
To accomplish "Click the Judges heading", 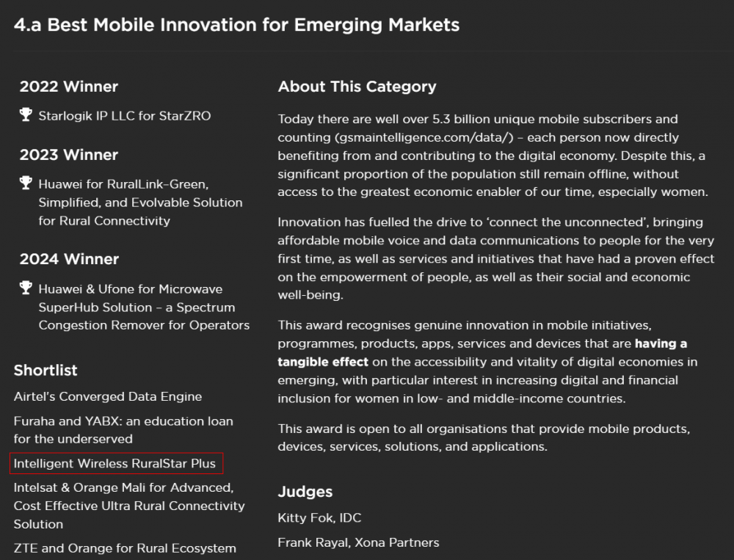I will pyautogui.click(x=305, y=492).
